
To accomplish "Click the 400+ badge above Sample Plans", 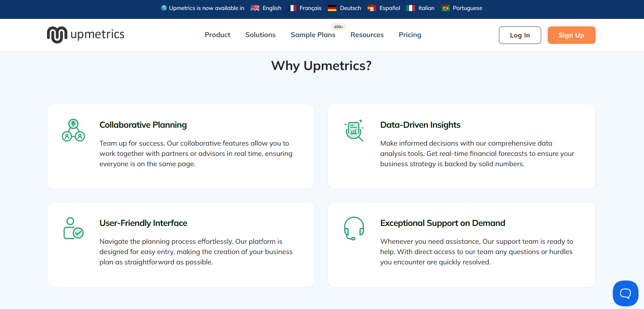I will [x=338, y=27].
